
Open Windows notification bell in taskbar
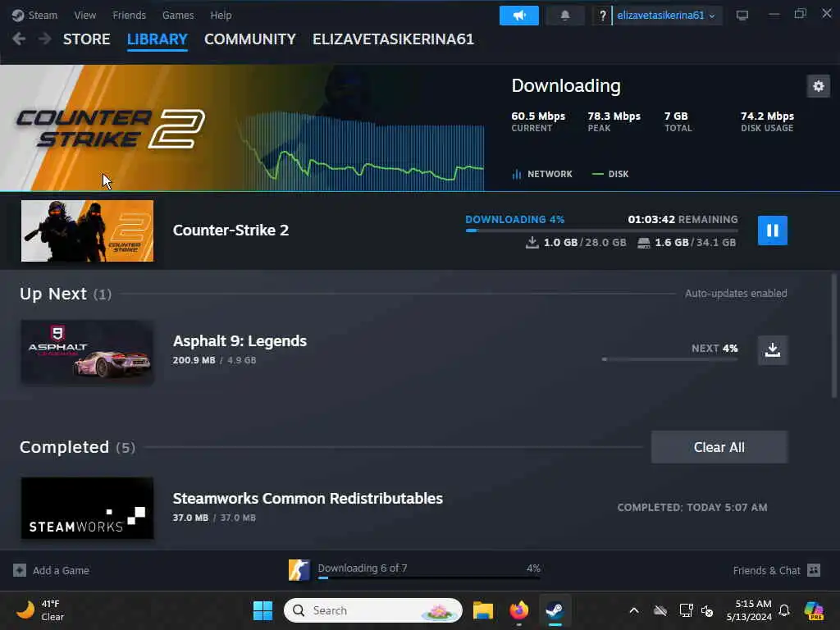click(x=784, y=610)
